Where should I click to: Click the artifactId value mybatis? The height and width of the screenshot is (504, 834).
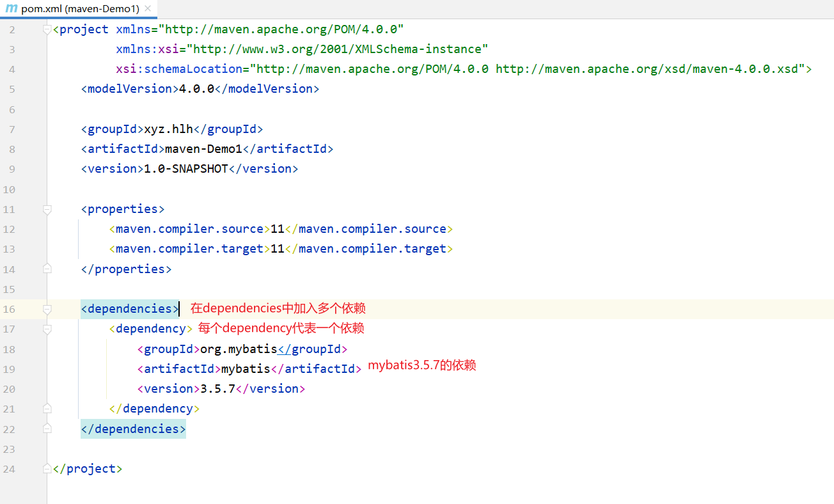246,369
